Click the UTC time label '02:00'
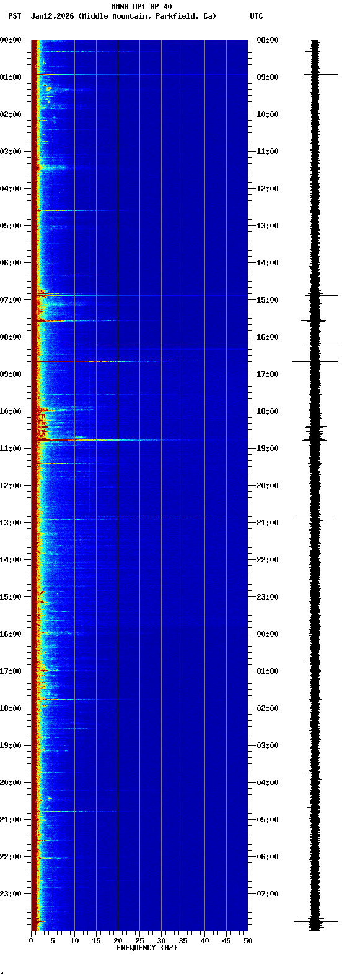The height and width of the screenshot is (980, 342). tap(268, 708)
